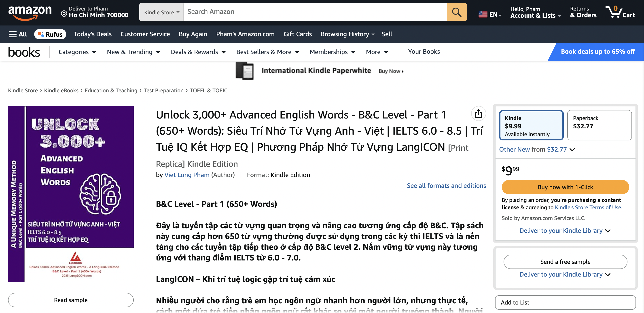This screenshot has width=644, height=313.
Task: Select the Paperback $32.77 format
Action: tap(599, 125)
